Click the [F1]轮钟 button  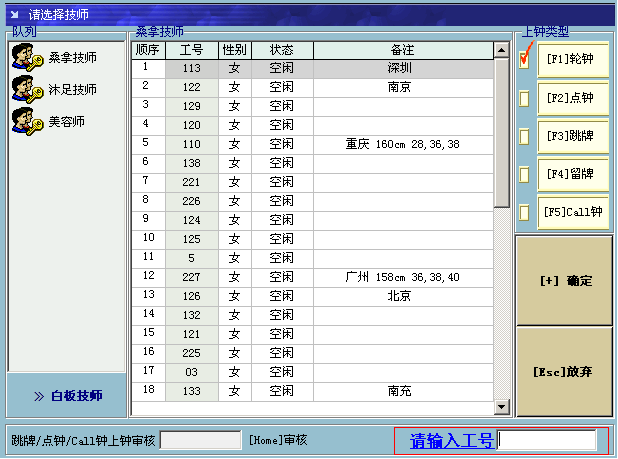[573, 59]
